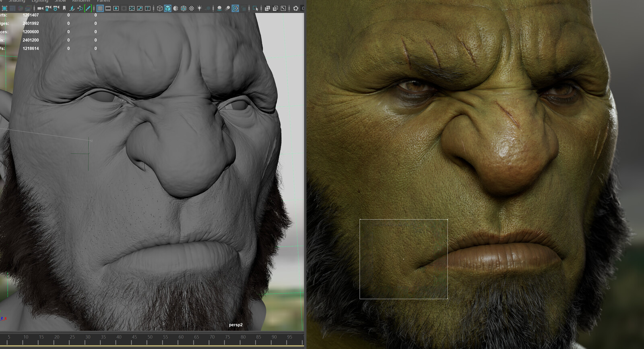Toggle 2D Pan/Zoom icon
The image size is (644, 349).
80,8
